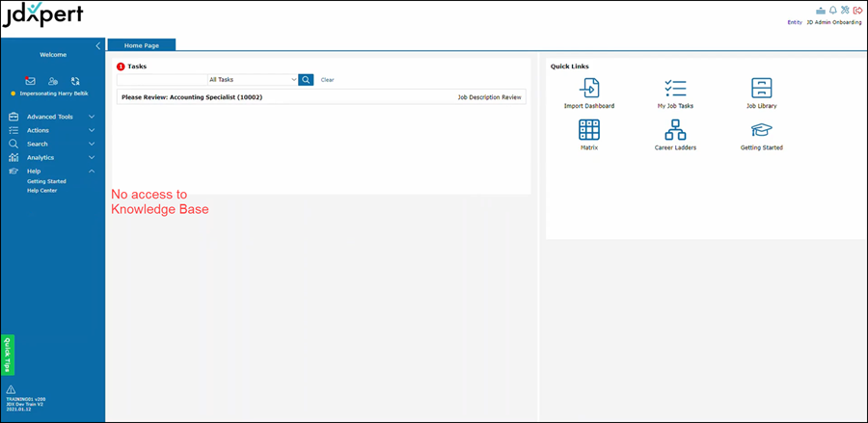
Task: Open the Help Center link in sidebar
Action: [41, 191]
